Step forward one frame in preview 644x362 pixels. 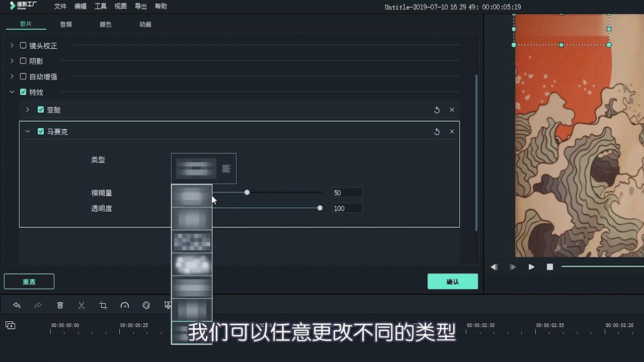click(513, 267)
